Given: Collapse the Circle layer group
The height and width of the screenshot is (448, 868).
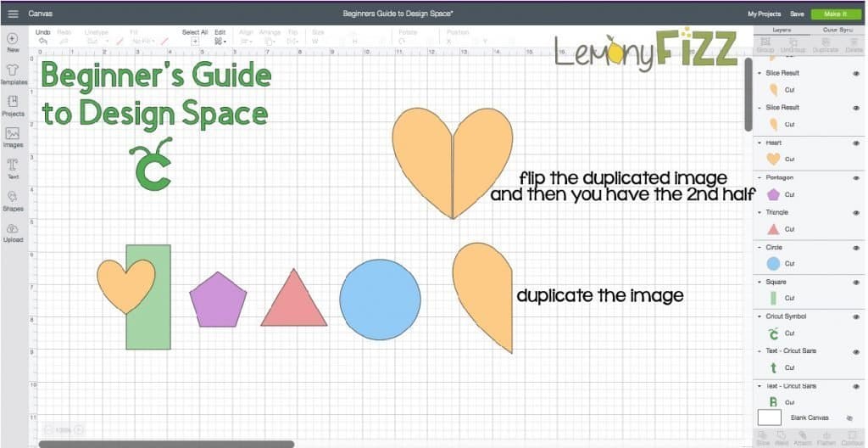Looking at the screenshot, I should pos(759,248).
